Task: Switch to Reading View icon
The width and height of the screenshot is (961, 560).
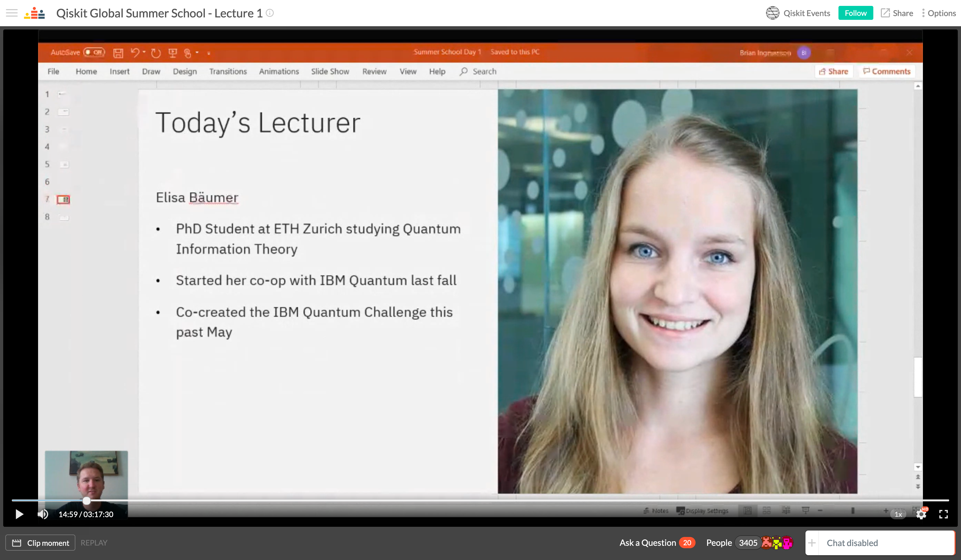Action: pos(786,510)
